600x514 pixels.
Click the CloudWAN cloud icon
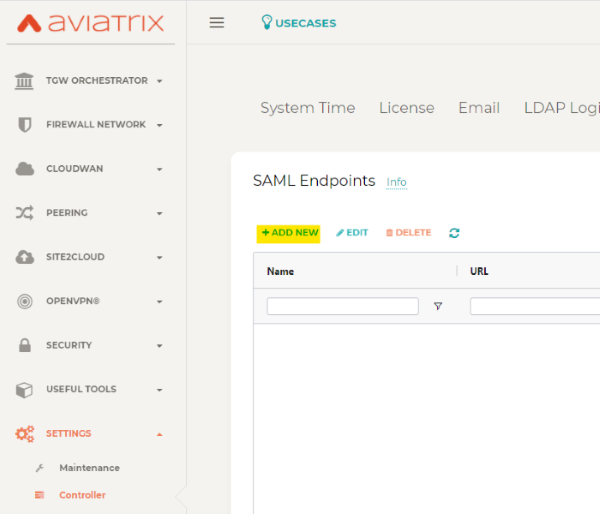click(25, 169)
